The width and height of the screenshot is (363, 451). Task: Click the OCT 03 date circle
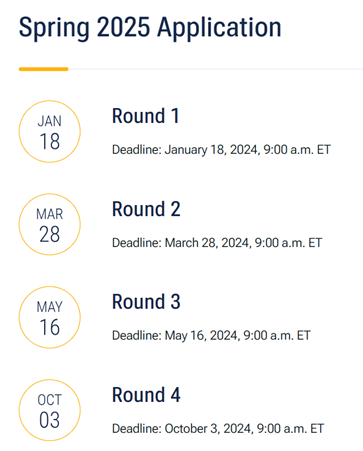pyautogui.click(x=50, y=410)
